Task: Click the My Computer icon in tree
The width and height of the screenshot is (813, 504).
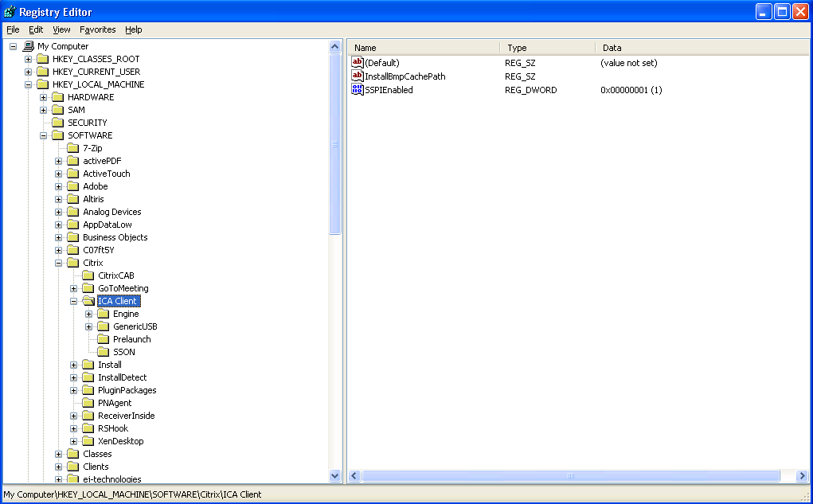Action: tap(29, 46)
